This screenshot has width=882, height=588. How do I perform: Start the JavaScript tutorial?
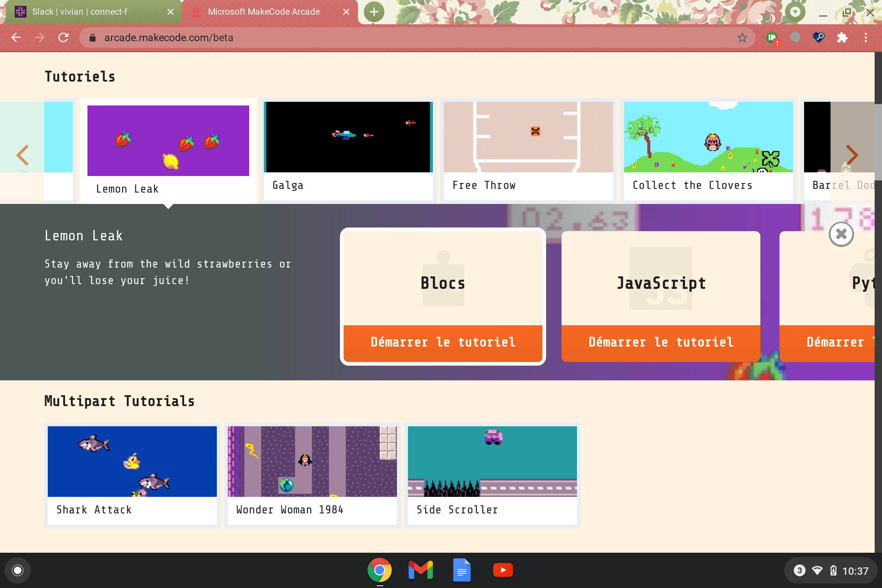tap(661, 343)
